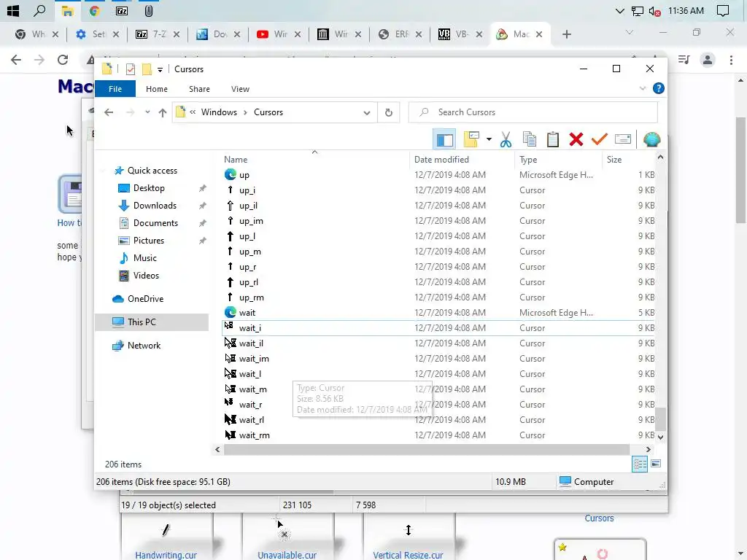Image resolution: width=747 pixels, height=560 pixels.
Task: Sort by the Type column header
Action: click(x=558, y=160)
